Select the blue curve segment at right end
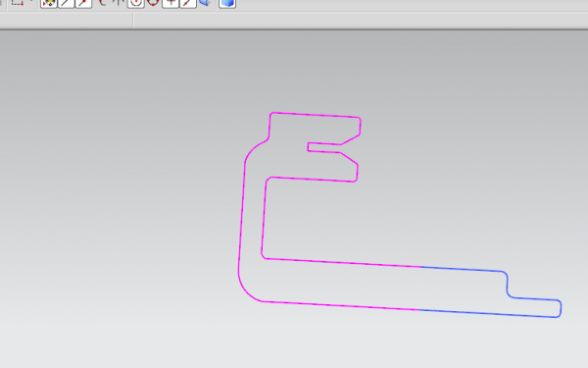This screenshot has width=588, height=368. (561, 309)
